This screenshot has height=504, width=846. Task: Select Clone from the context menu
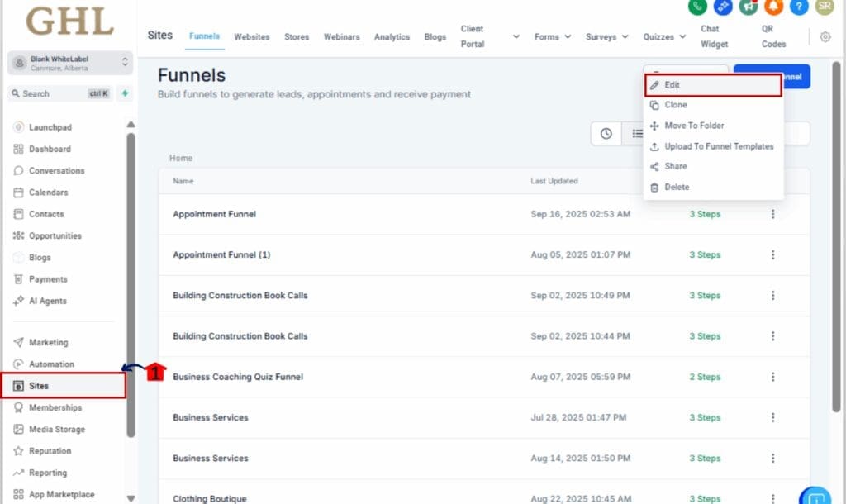tap(676, 105)
